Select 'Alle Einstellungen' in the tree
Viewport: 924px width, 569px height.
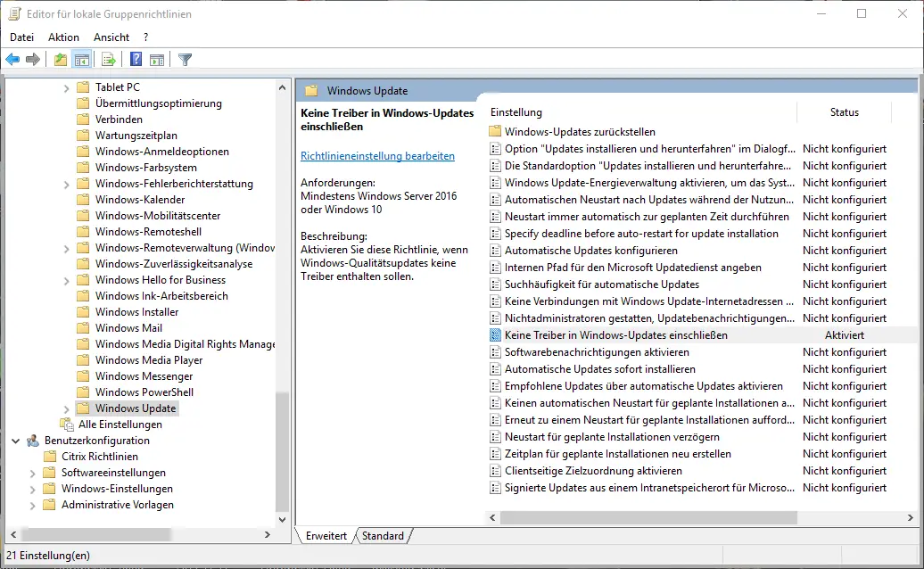(120, 425)
